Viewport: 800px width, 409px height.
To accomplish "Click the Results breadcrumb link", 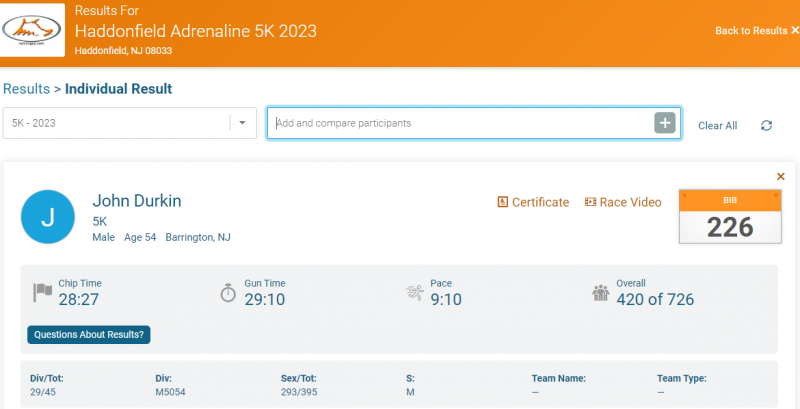I will (26, 89).
